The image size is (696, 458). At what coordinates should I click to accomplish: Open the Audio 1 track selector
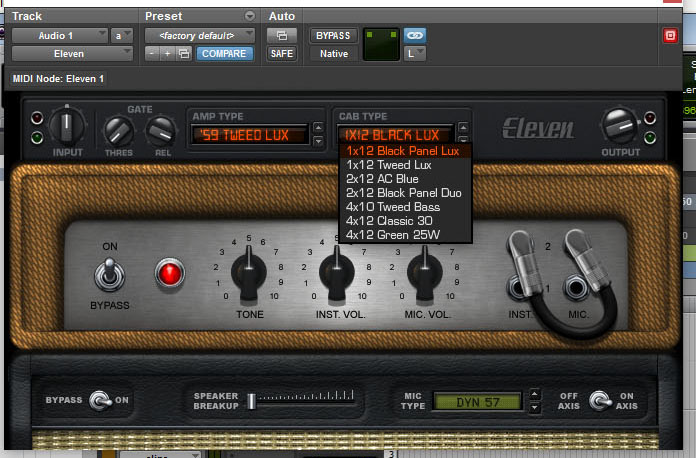tap(60, 36)
